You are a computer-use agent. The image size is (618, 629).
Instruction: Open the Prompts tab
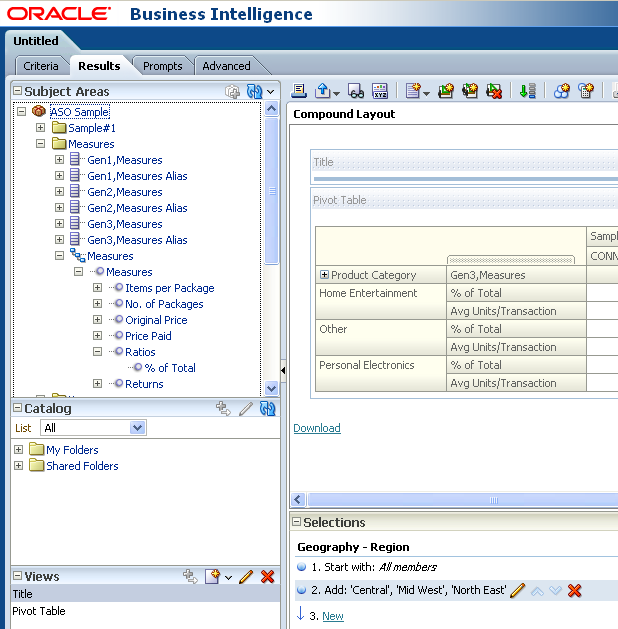click(x=162, y=66)
